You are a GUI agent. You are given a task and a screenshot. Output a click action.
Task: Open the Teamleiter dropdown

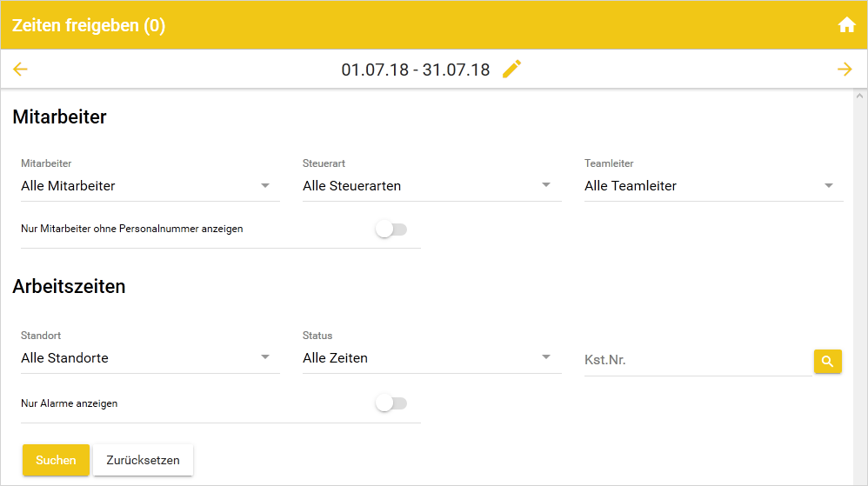[713, 186]
